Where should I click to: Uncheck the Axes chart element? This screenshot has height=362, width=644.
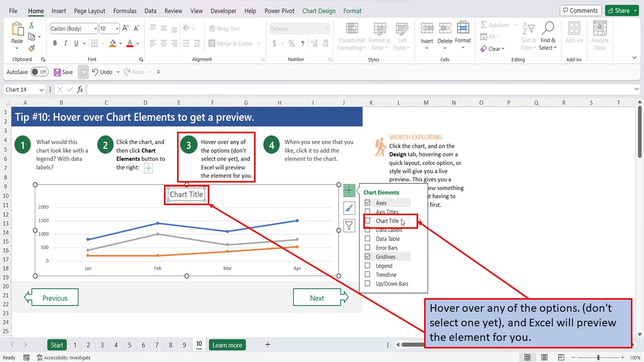point(367,203)
